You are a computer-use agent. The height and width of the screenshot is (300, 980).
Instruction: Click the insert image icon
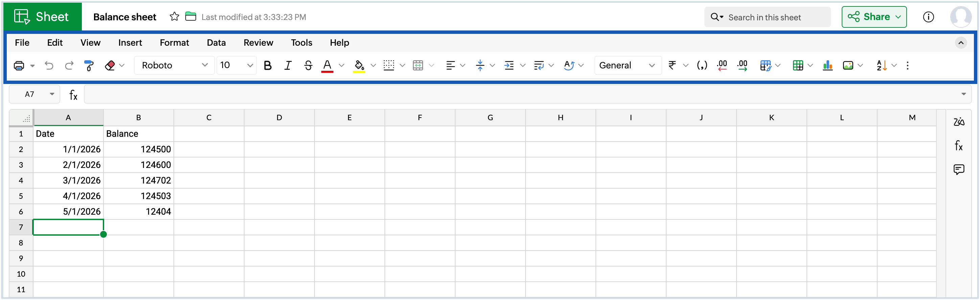coord(848,65)
